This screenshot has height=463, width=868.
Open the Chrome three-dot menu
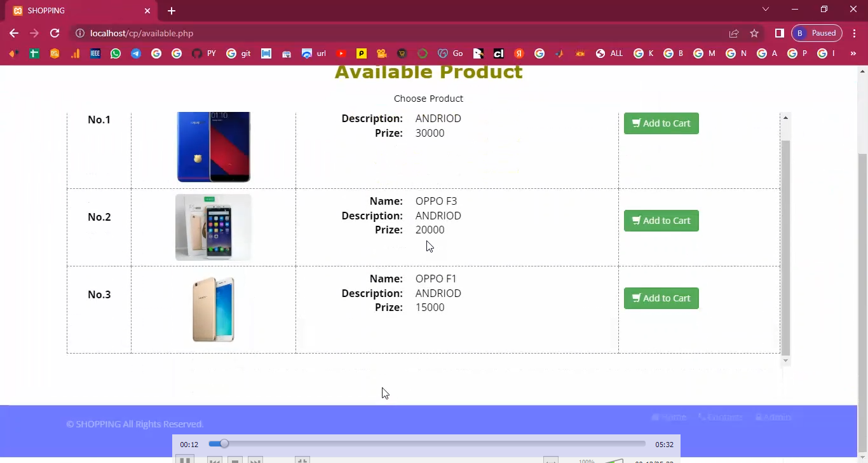(x=855, y=33)
